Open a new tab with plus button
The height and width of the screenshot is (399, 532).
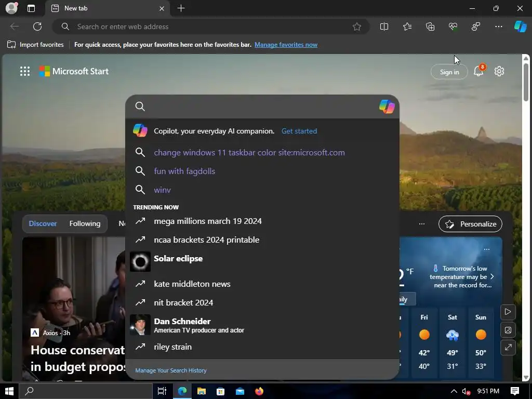pos(181,8)
